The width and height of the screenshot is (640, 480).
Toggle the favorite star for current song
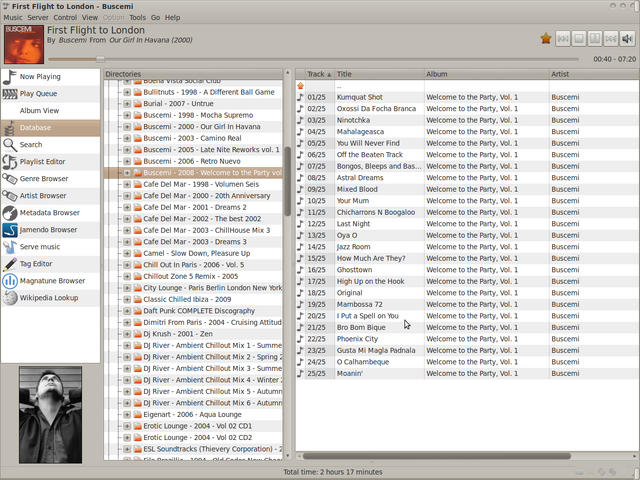546,39
